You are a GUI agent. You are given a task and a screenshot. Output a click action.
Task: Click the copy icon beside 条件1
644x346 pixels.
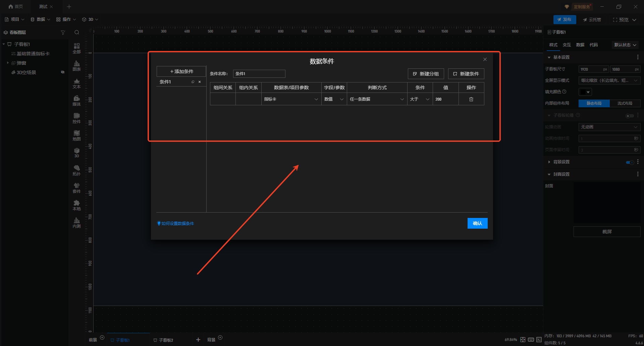193,82
